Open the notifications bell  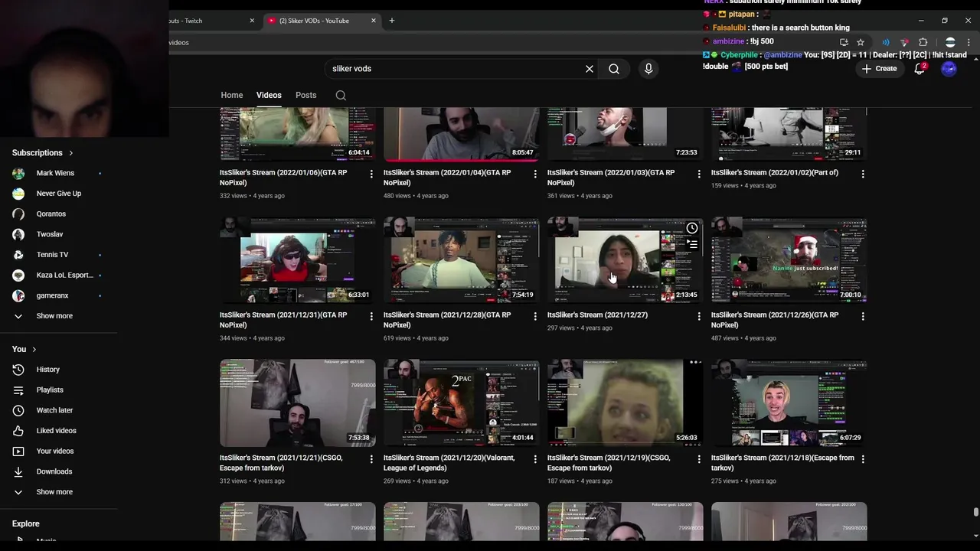point(920,69)
